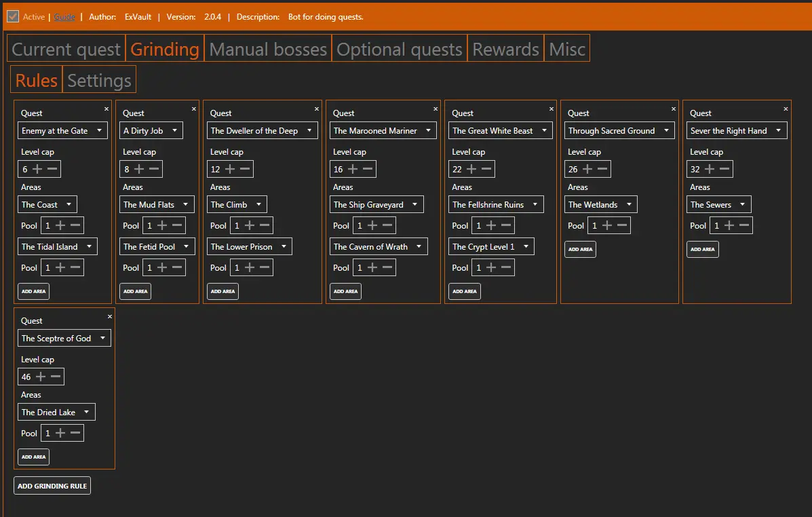This screenshot has width=812, height=517.
Task: Remove the Marooned Mariner rule
Action: click(436, 109)
